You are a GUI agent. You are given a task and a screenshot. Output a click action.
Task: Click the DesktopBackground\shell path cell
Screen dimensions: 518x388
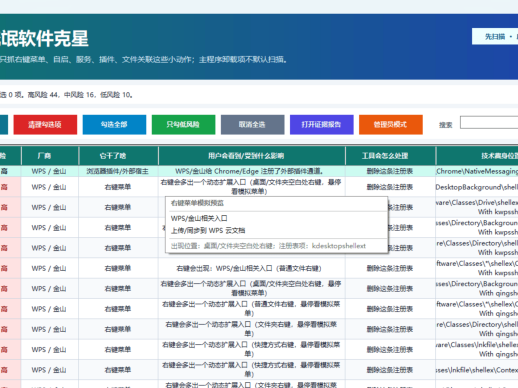477,187
